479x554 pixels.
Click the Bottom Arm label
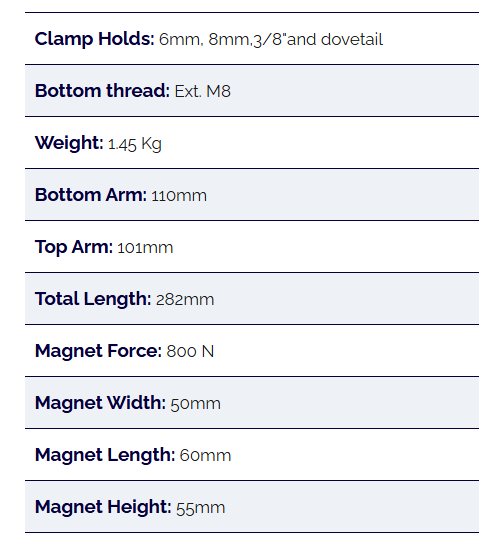[x=91, y=195]
